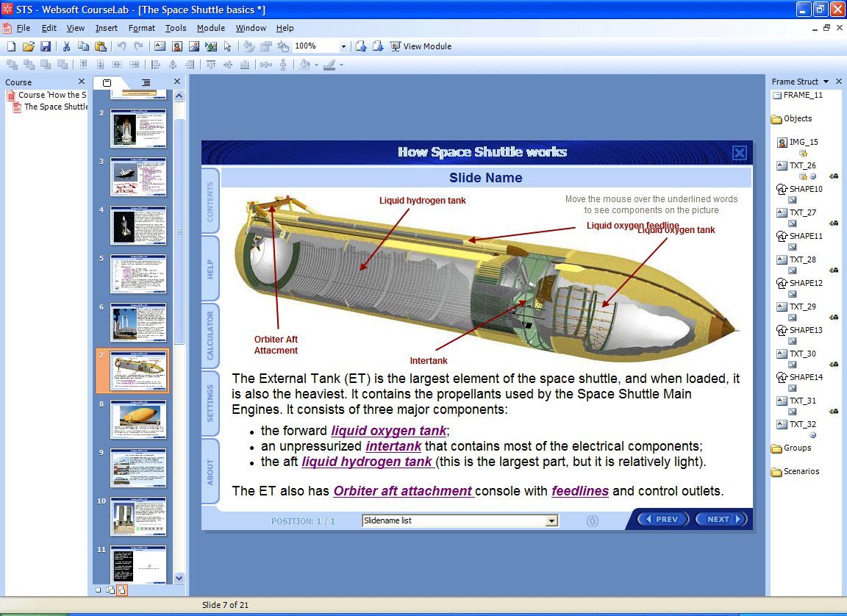Select slide 9 thumbnail
Image resolution: width=847 pixels, height=616 pixels.
(x=138, y=468)
